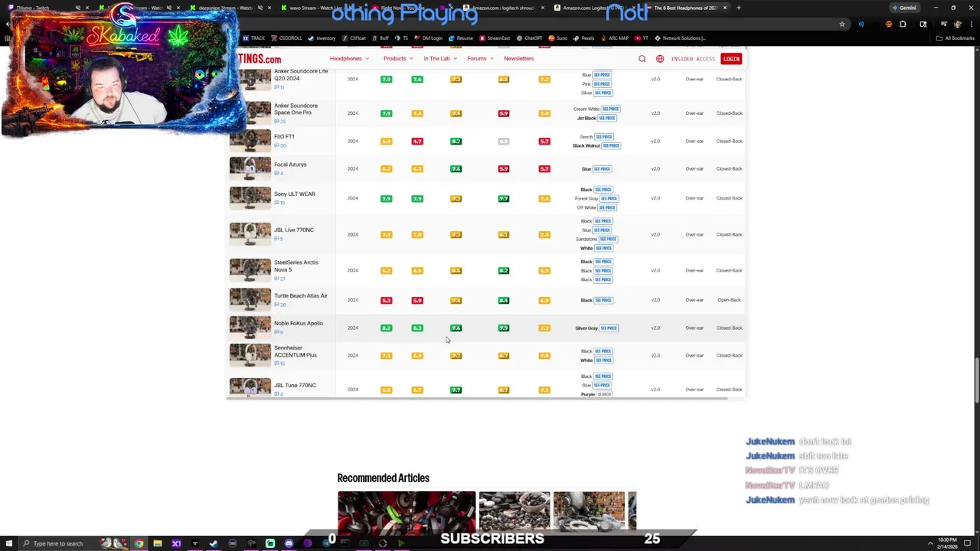Screen dimensions: 980x551
Task: See price for FiiO FT1 Beech
Action: tap(604, 136)
